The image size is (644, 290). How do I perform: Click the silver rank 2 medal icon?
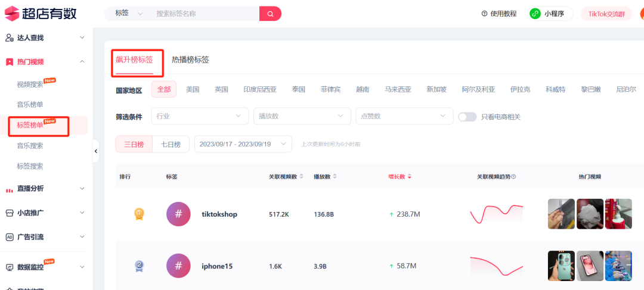[x=139, y=266]
